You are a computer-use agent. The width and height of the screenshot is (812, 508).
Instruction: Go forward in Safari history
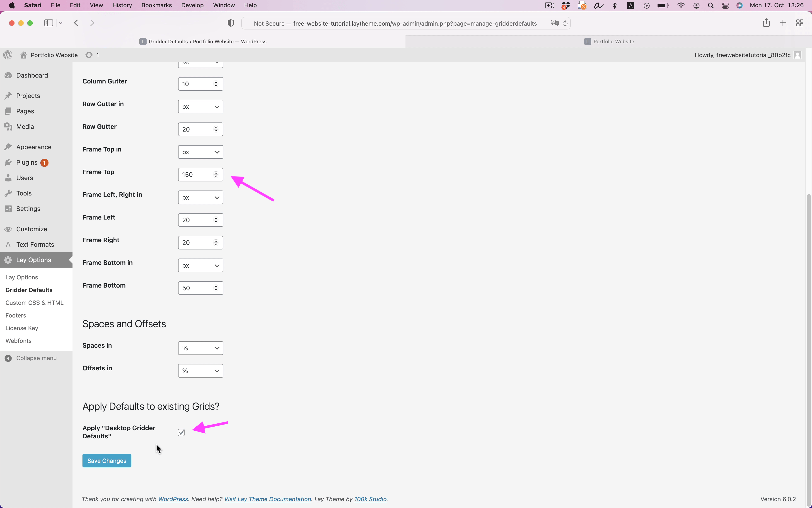tap(92, 23)
